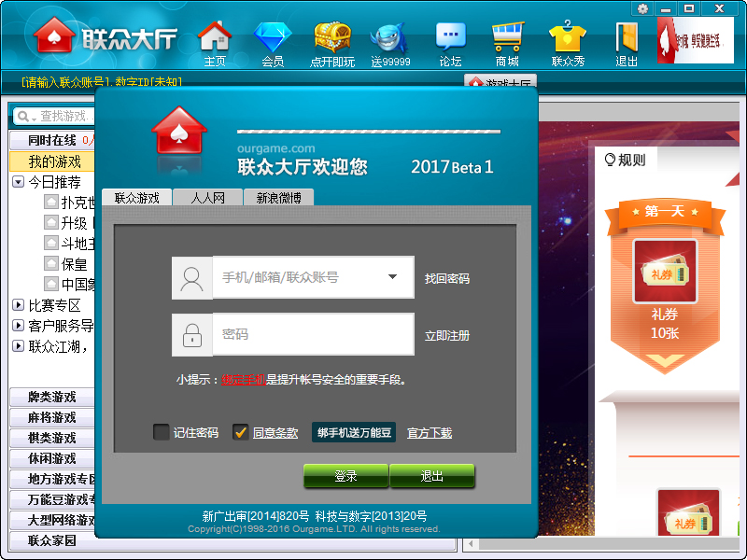The width and height of the screenshot is (747, 560).
Task: Enable the 记住密码 checkbox
Action: click(161, 432)
